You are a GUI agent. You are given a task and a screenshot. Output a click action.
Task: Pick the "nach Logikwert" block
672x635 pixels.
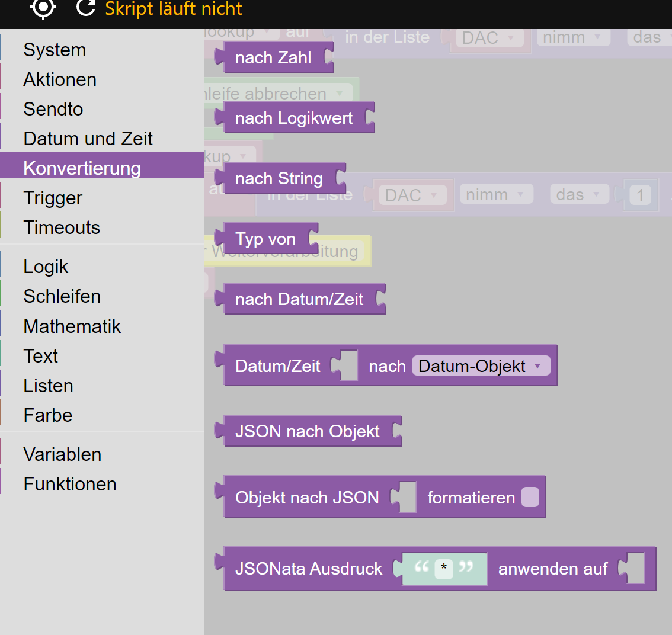294,118
